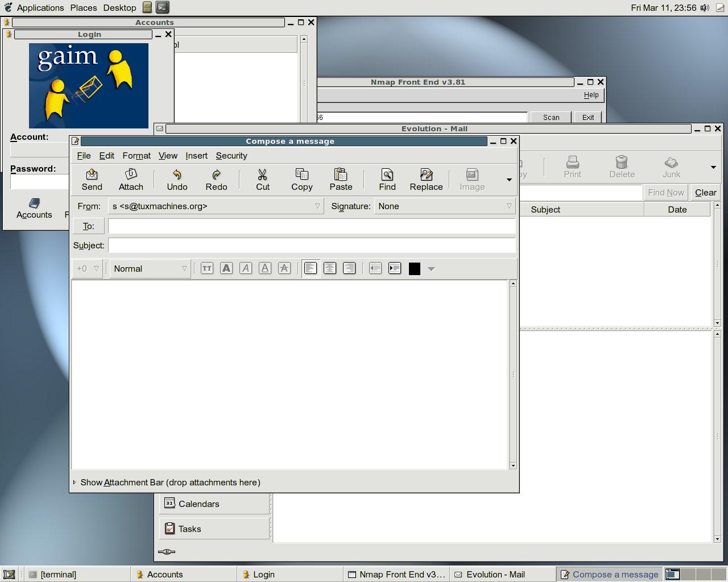This screenshot has height=582, width=728.
Task: Launch the terminal icon in top panel
Action: (x=162, y=7)
